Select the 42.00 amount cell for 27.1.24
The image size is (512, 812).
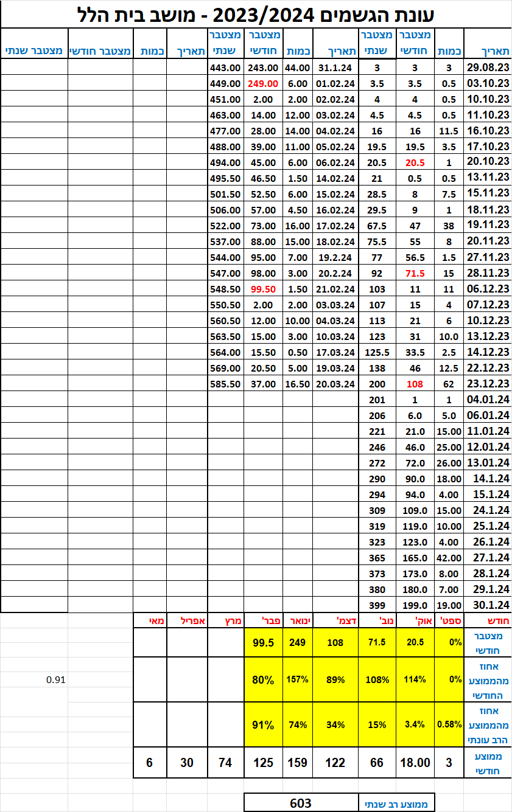(449, 558)
